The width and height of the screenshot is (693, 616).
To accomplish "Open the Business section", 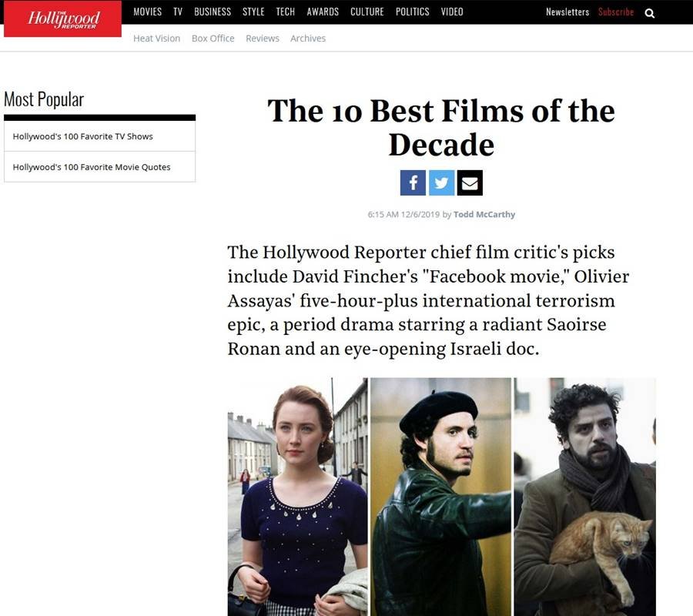I will [x=213, y=12].
